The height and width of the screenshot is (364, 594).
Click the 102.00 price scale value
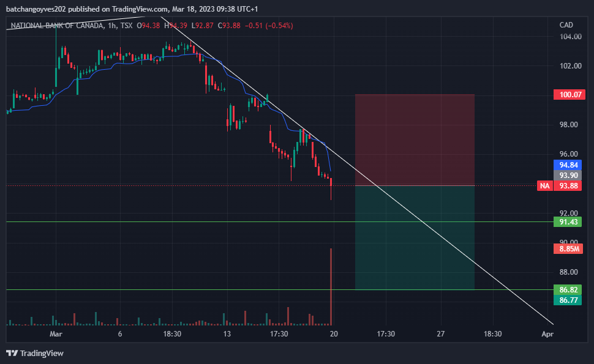tap(571, 66)
